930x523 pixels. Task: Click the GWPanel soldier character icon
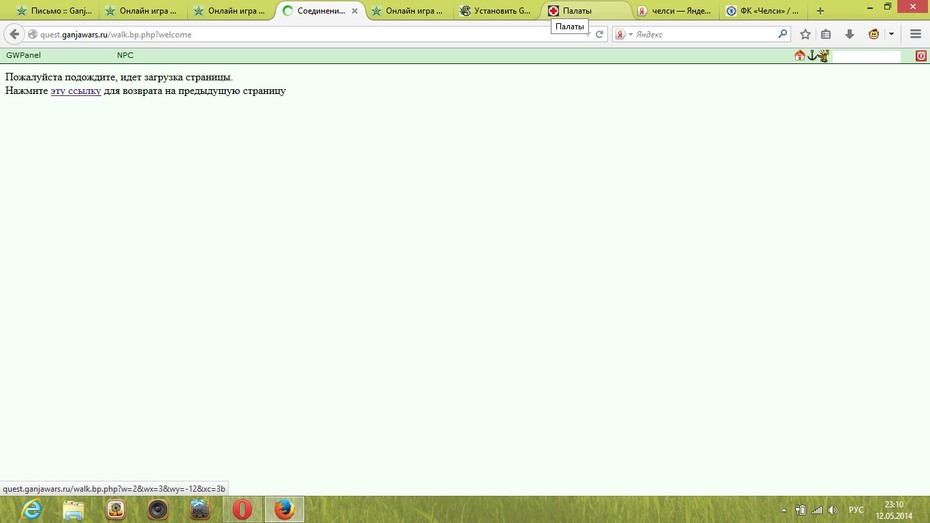coord(823,56)
